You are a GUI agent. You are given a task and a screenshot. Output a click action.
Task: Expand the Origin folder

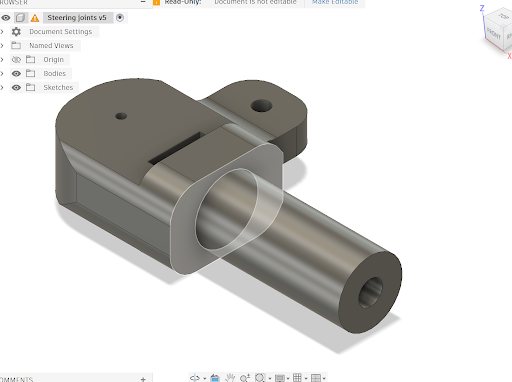pos(2,60)
